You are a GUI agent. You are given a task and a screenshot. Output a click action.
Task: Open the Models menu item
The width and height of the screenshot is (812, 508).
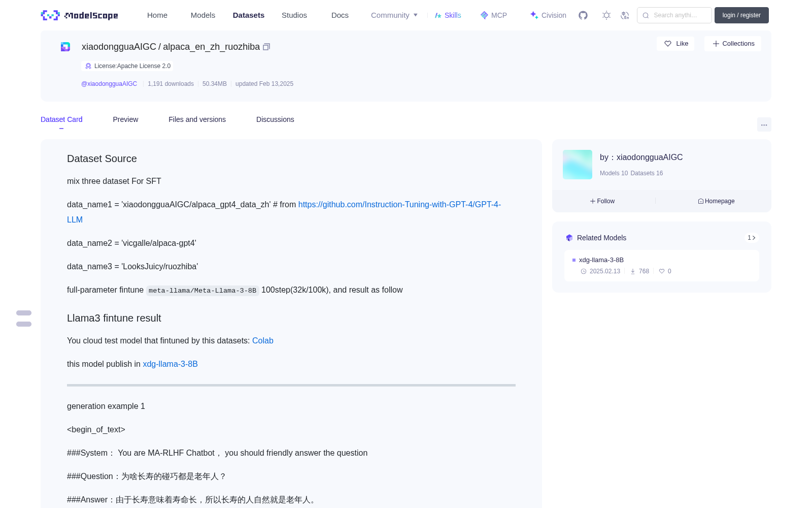(203, 15)
